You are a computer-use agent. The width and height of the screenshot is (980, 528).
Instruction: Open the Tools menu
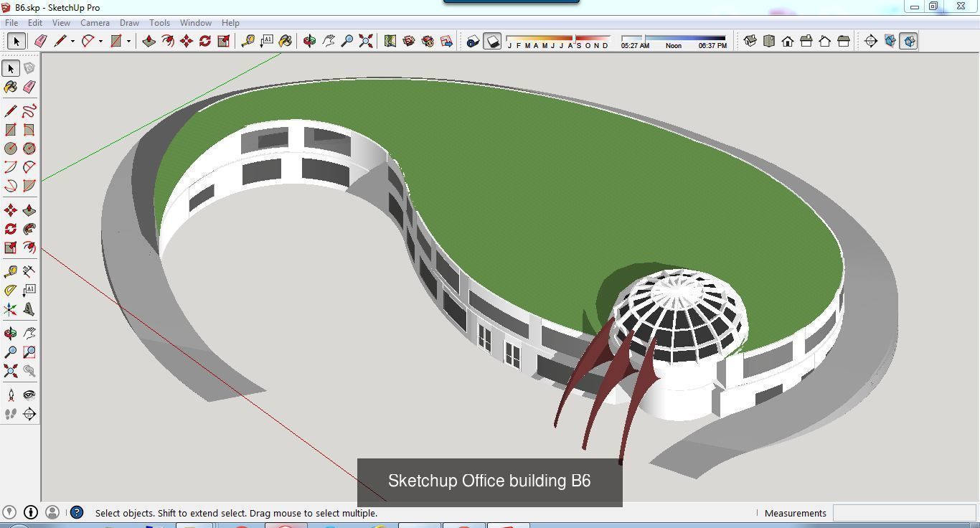[159, 23]
